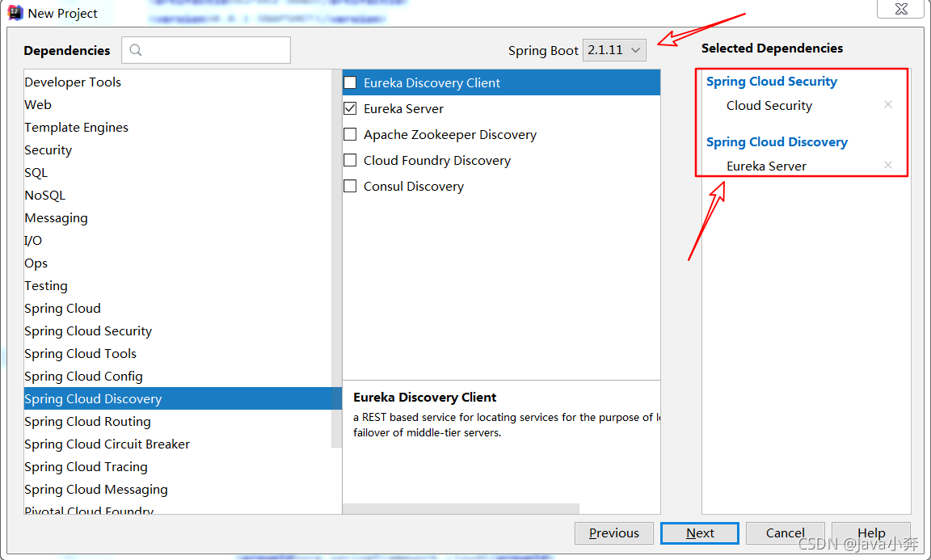Click Spring Cloud Security heading in Selected Dependencies
The image size is (931, 560).
point(771,82)
